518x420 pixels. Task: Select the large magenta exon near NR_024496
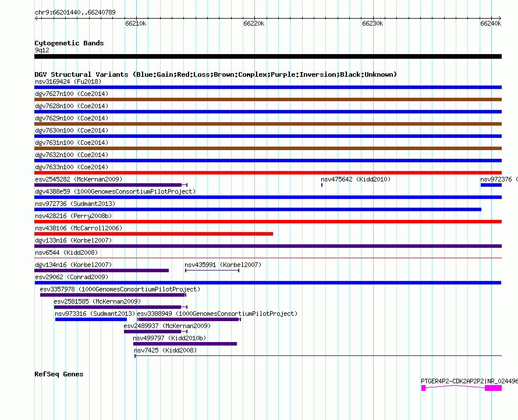click(493, 388)
